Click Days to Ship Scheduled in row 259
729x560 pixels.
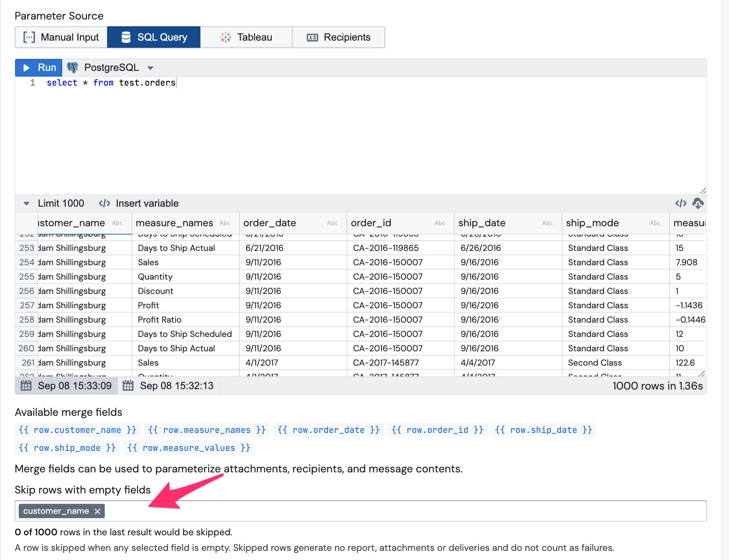[x=185, y=334]
